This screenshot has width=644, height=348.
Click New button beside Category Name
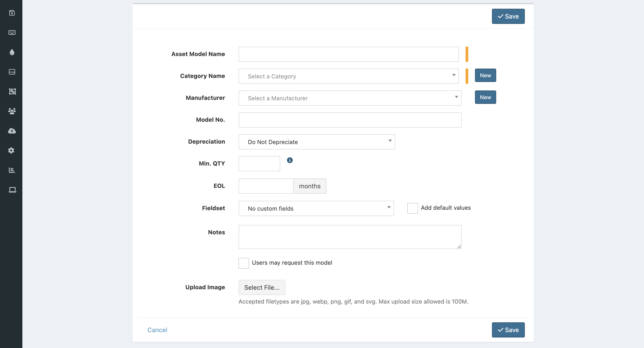coord(485,75)
